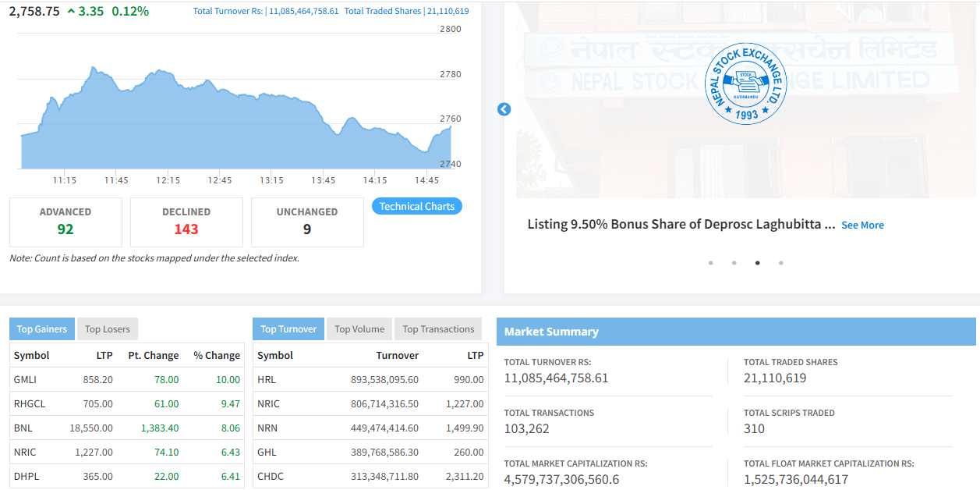Click BNL symbol in gainers table
The image size is (980, 490).
tap(23, 428)
